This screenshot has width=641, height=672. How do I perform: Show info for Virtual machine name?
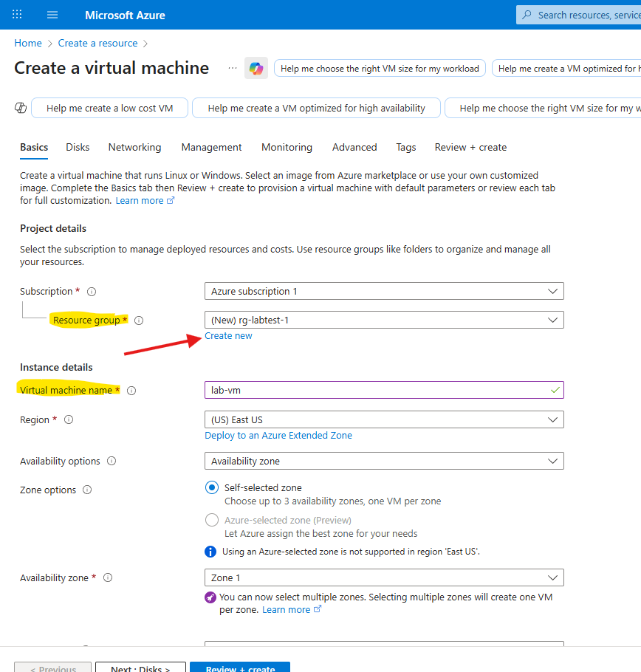point(131,391)
